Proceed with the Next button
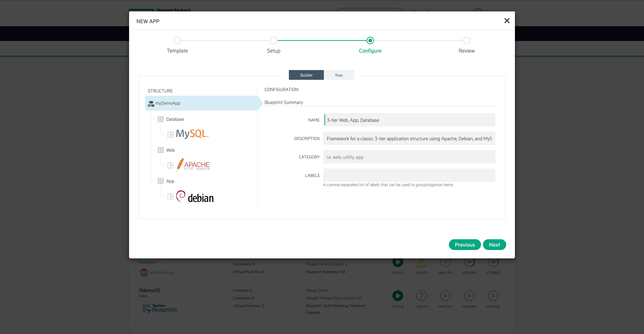 click(494, 245)
